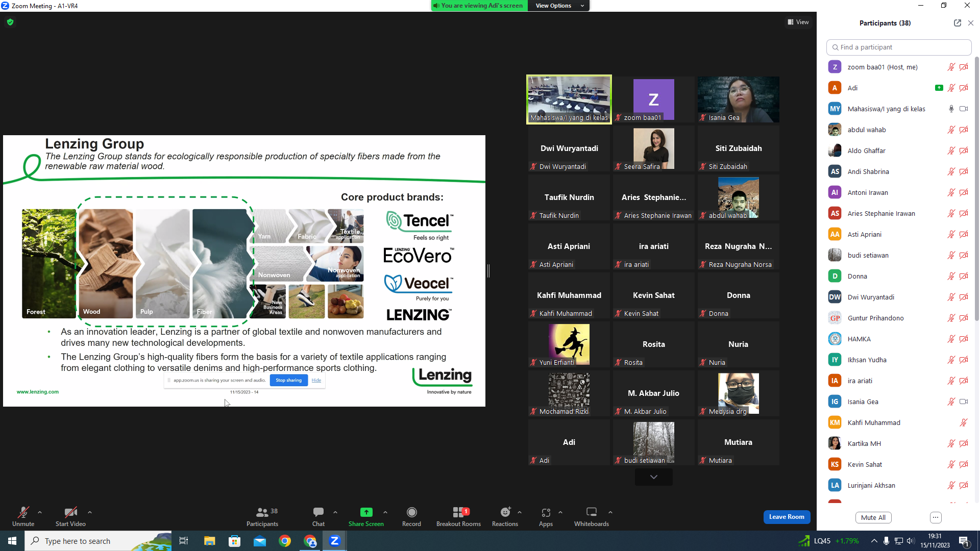Open the more options ellipsis in Participants
Screen dimensions: 980x551
pyautogui.click(x=936, y=517)
